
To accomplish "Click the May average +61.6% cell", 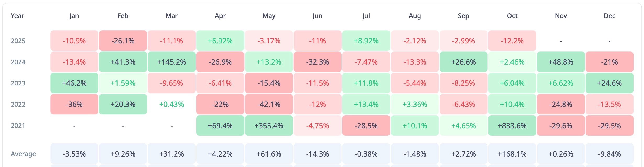I will point(269,154).
